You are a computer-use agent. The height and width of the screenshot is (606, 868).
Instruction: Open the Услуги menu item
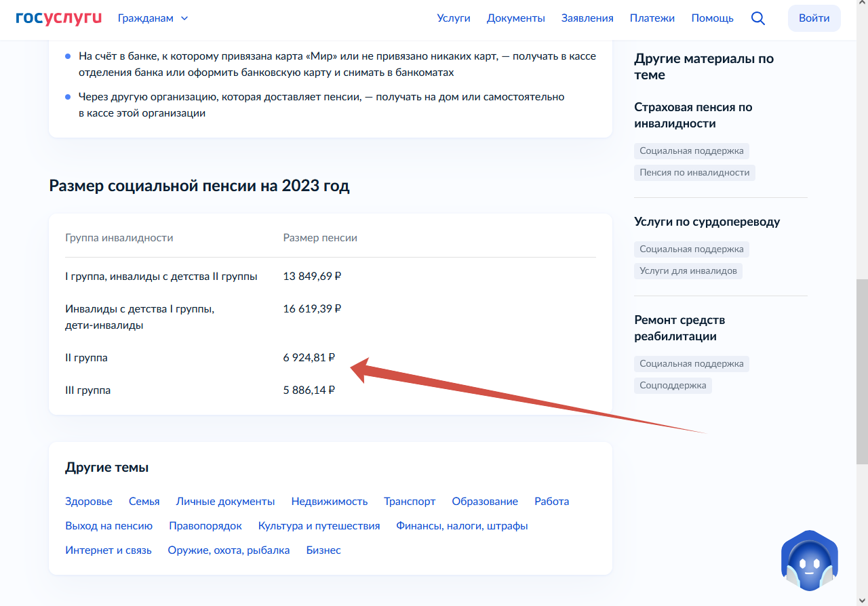coord(454,18)
